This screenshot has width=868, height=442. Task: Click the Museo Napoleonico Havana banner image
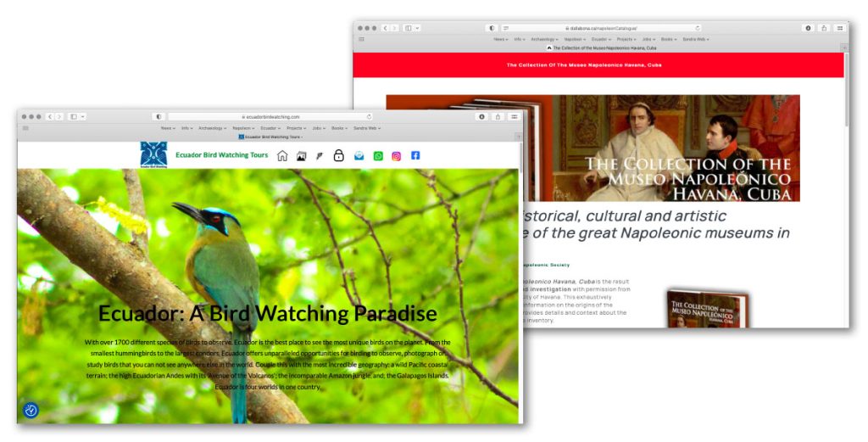[x=593, y=148]
